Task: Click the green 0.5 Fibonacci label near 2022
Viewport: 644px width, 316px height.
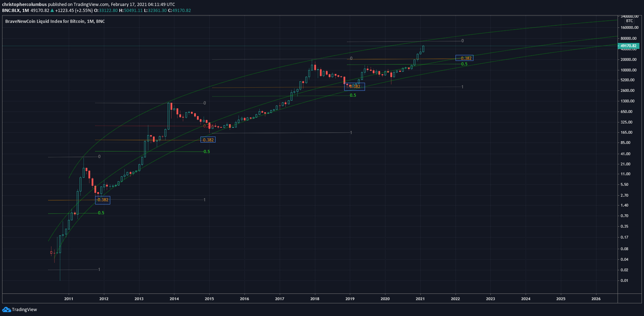Action: [x=464, y=64]
